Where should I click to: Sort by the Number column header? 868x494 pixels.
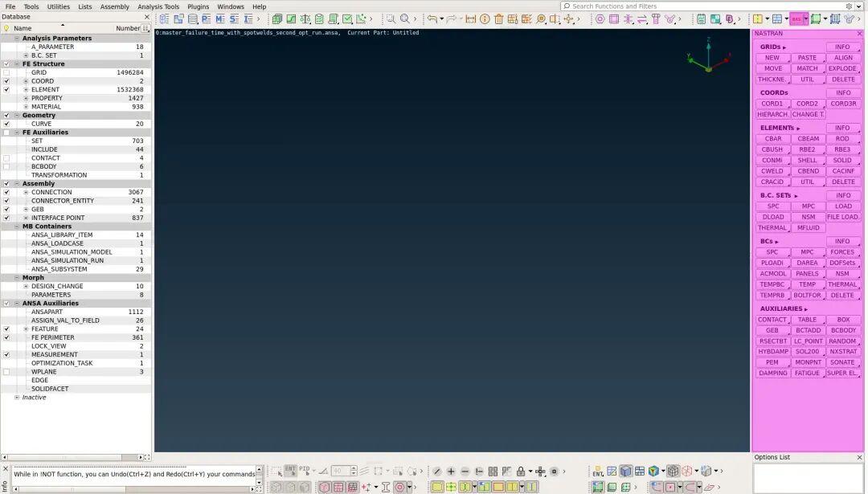point(128,28)
